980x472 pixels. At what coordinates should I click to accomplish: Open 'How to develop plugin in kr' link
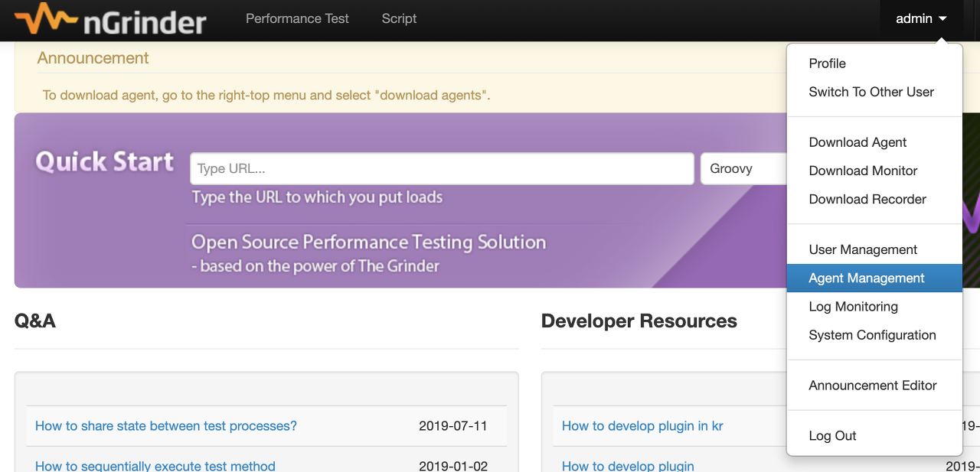pyautogui.click(x=642, y=426)
